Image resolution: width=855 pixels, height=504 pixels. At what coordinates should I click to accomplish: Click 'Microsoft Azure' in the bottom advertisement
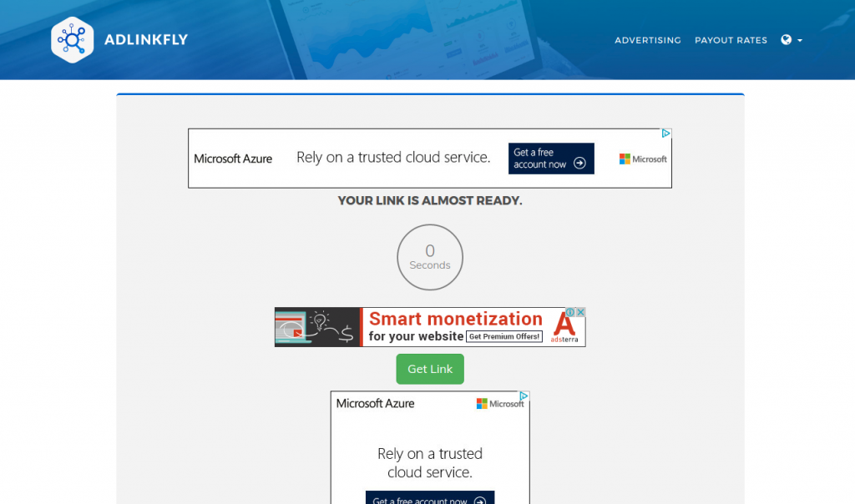(x=375, y=403)
